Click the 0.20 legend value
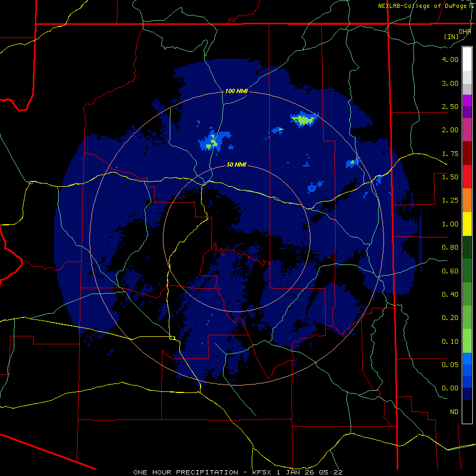This screenshot has width=476, height=476. 450,318
